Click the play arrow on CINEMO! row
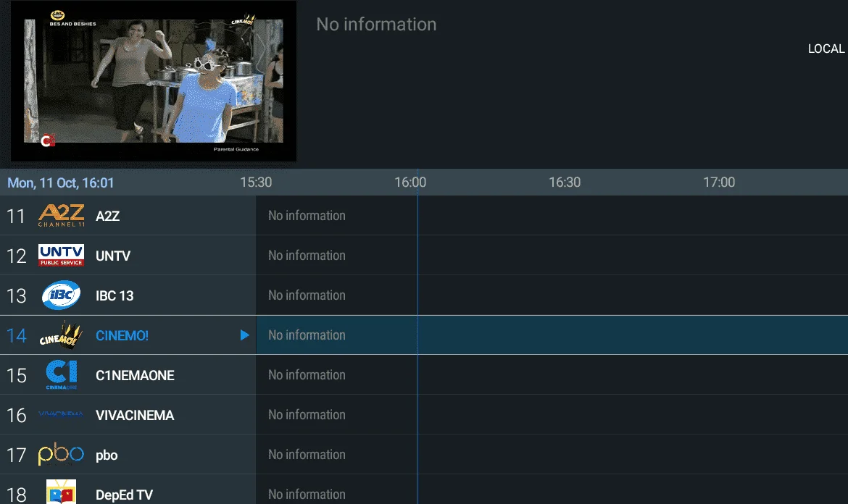Viewport: 848px width, 504px height. 244,335
